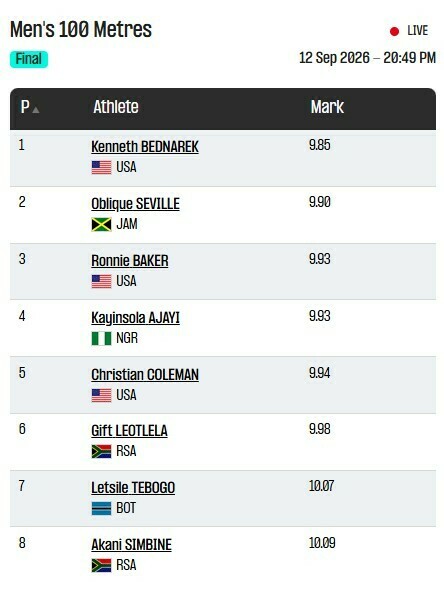Open Christian COLEMAN athlete profile
This screenshot has width=444, height=600.
click(145, 375)
